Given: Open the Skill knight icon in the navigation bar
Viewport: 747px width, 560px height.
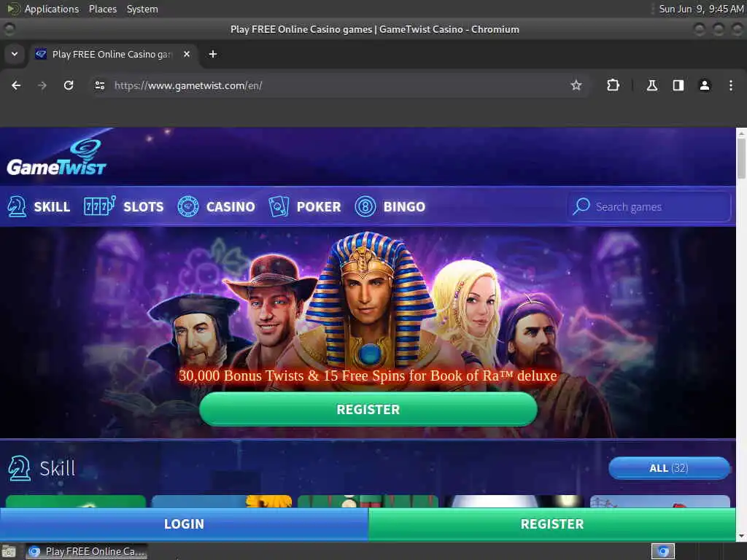Looking at the screenshot, I should (x=18, y=206).
